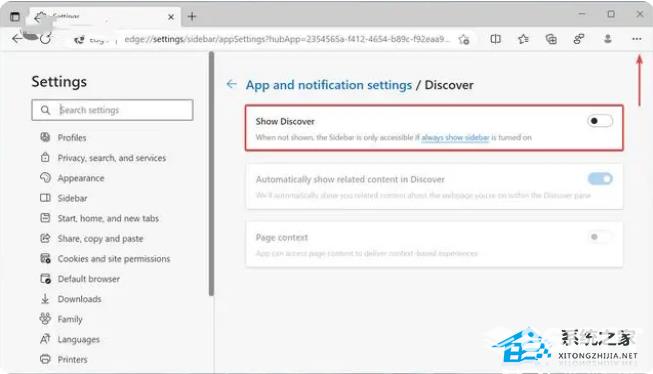Click the Appearance palette icon
Viewport: 653px width, 374px height.
45,177
